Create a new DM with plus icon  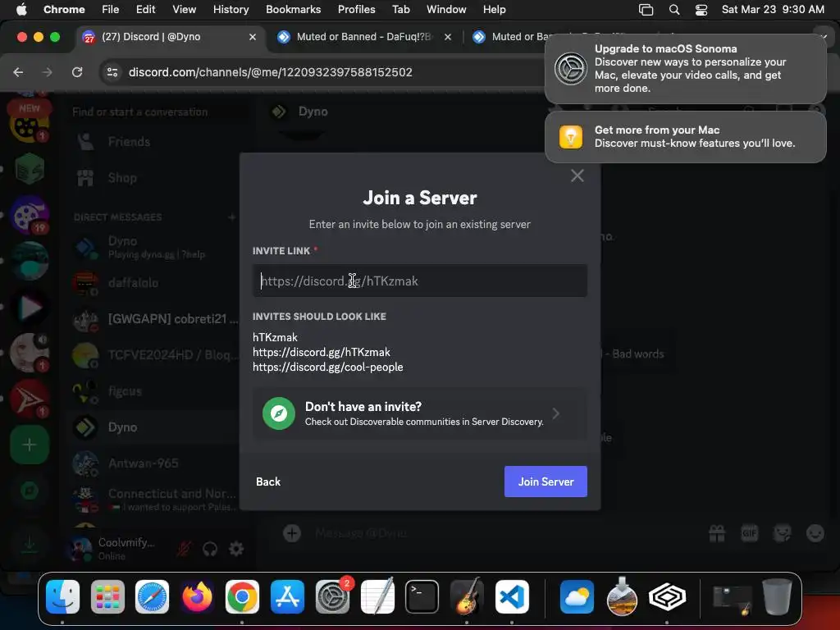point(232,217)
